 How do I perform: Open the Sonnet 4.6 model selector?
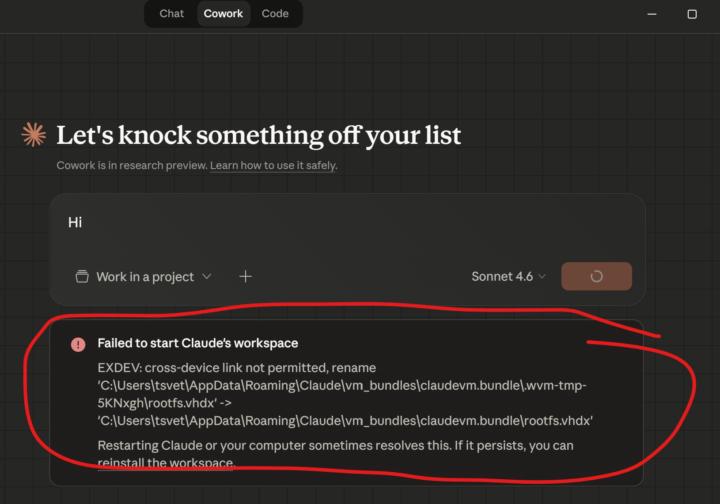508,276
